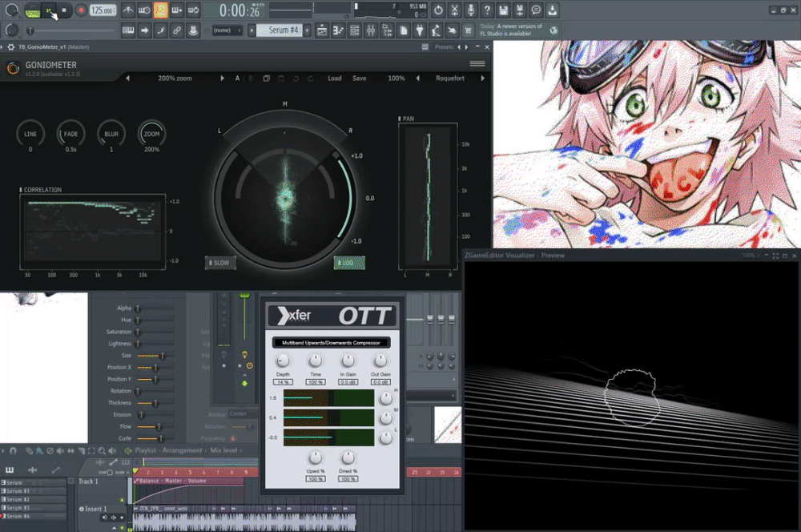Open plugin options gear icon for TB_GonioMeter

coord(10,47)
